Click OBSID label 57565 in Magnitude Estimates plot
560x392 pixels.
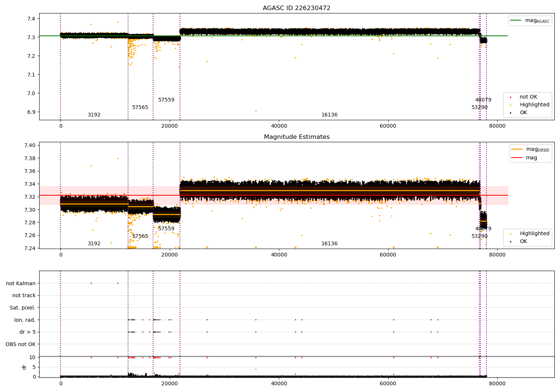tap(140, 236)
